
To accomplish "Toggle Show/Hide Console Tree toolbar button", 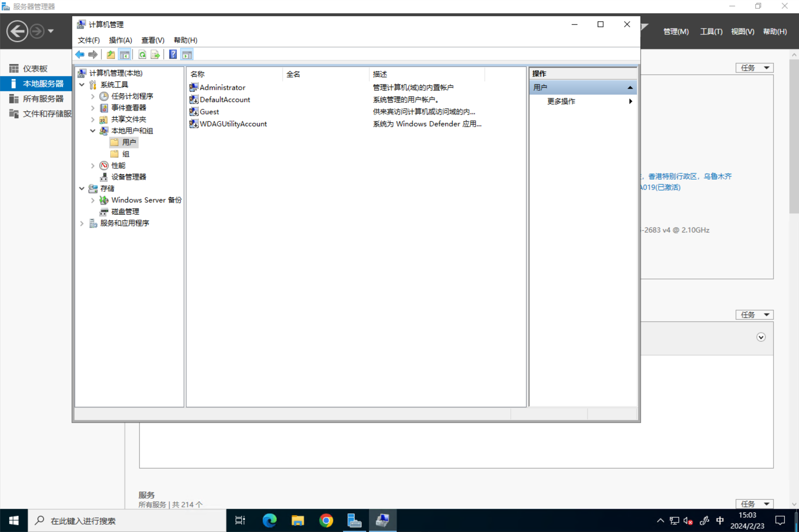I will [x=124, y=55].
